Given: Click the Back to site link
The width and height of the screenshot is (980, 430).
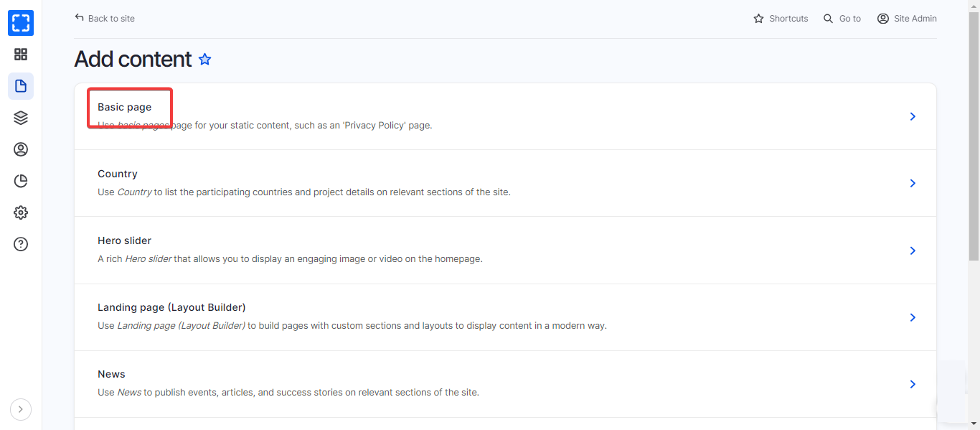Looking at the screenshot, I should pyautogui.click(x=105, y=19).
